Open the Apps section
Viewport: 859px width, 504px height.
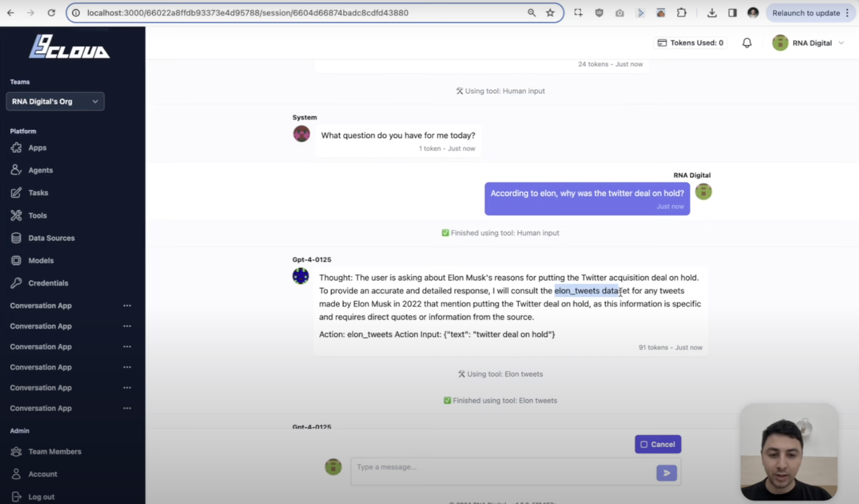pyautogui.click(x=37, y=147)
